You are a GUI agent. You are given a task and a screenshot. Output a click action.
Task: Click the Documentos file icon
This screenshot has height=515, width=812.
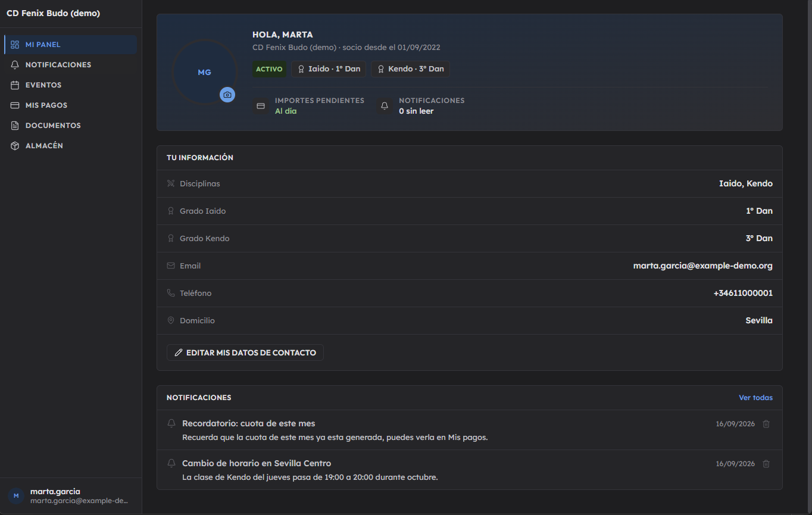[15, 126]
